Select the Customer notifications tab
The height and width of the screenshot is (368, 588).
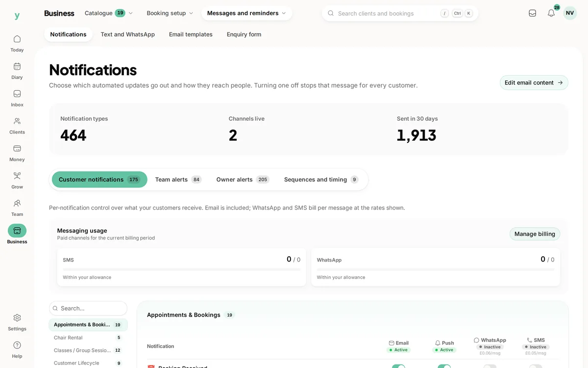[x=99, y=180]
